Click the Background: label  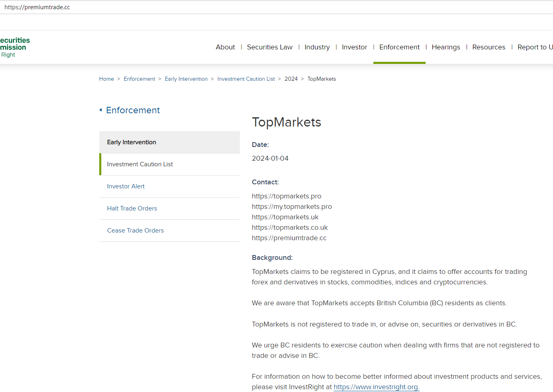coord(272,257)
